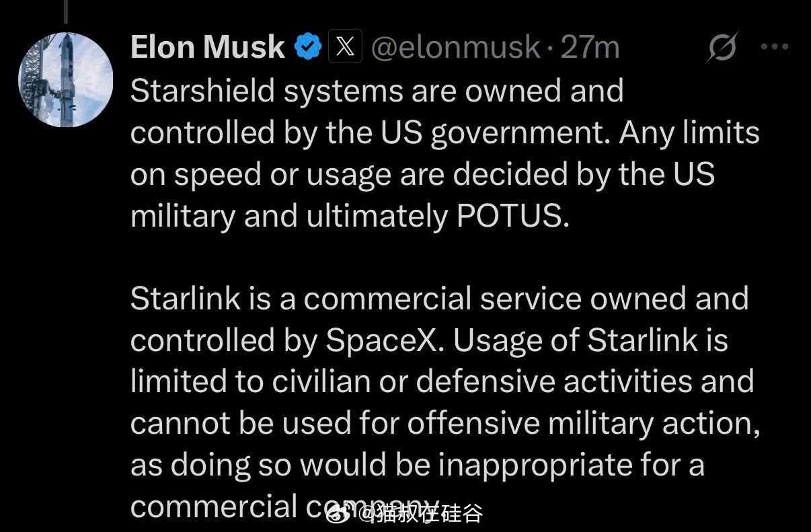
Task: Tap the Grok slashed-circle icon
Action: point(723,48)
